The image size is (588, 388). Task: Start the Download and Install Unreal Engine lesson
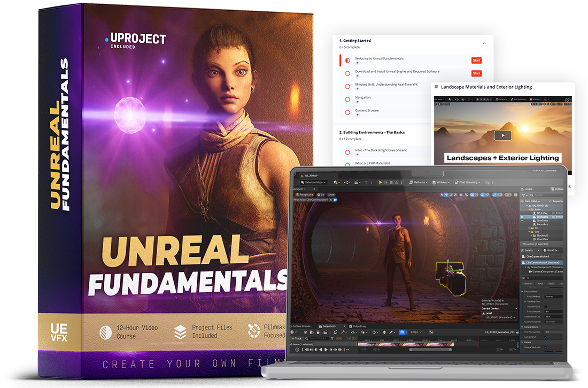(476, 73)
